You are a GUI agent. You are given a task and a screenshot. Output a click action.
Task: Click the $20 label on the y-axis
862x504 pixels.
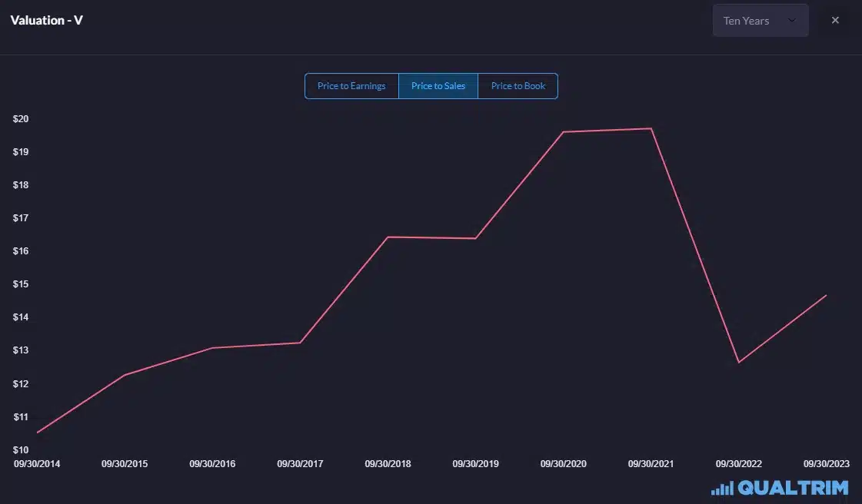point(20,118)
